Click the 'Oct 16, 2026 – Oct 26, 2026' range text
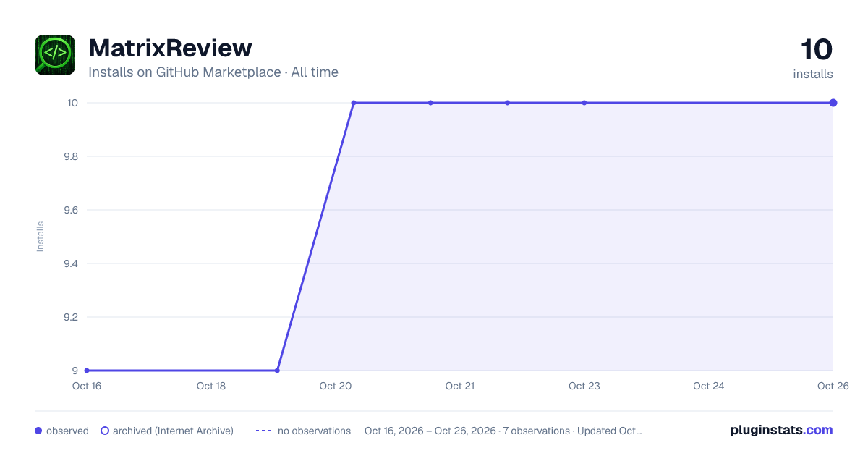This screenshot has height=456, width=868. [x=430, y=431]
